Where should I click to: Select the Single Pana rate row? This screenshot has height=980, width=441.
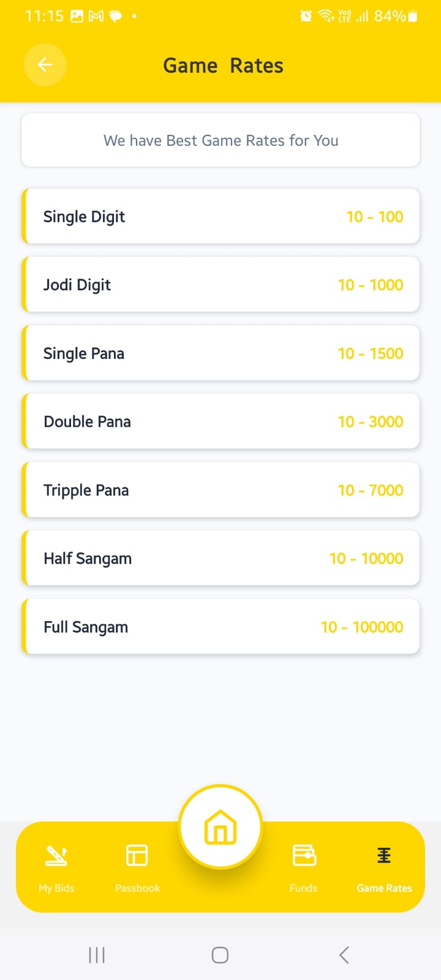(x=221, y=353)
